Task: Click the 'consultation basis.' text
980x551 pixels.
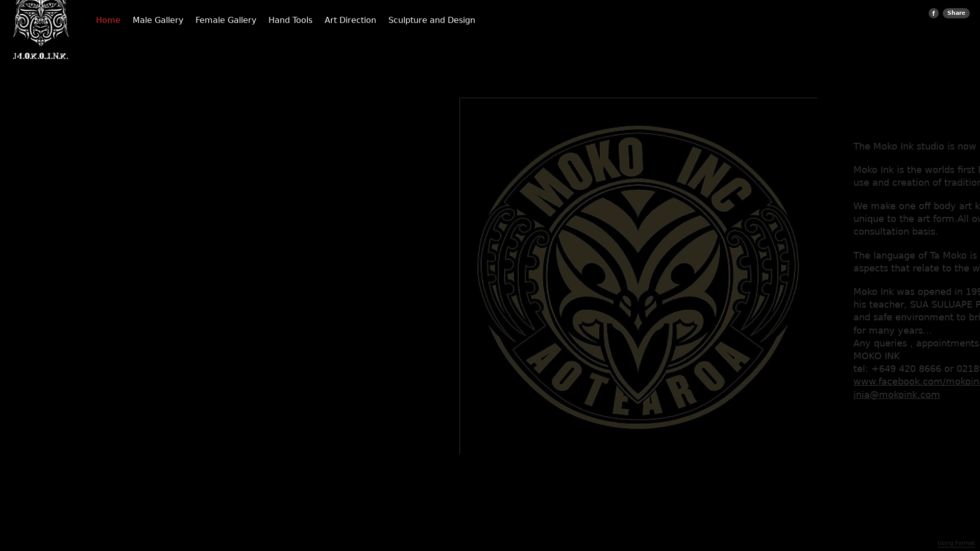Action: pyautogui.click(x=895, y=232)
